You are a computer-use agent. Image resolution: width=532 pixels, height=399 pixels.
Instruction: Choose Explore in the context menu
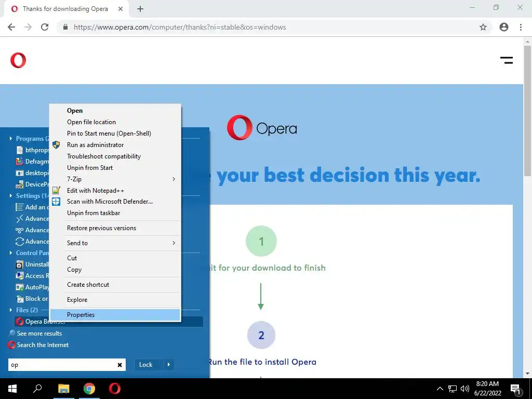click(115, 300)
